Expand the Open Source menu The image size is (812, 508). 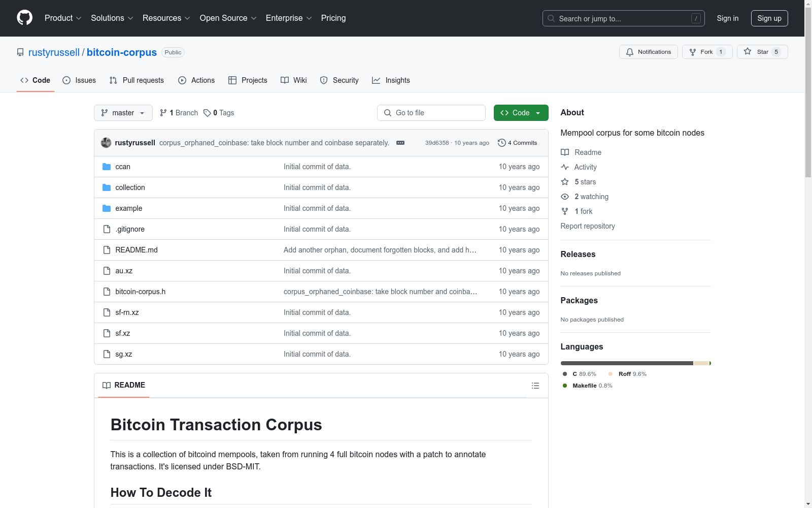point(228,18)
